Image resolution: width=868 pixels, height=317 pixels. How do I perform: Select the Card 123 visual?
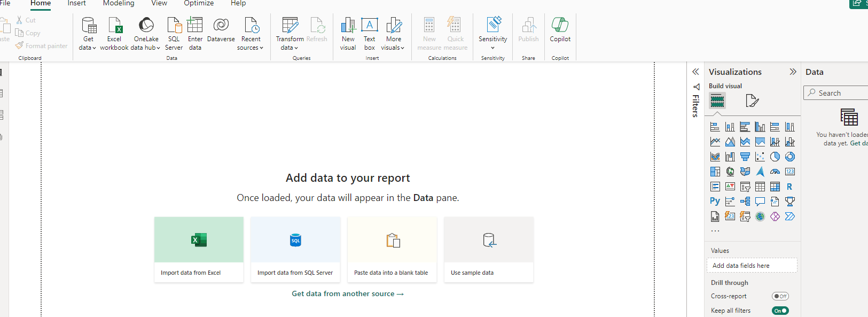point(789,172)
